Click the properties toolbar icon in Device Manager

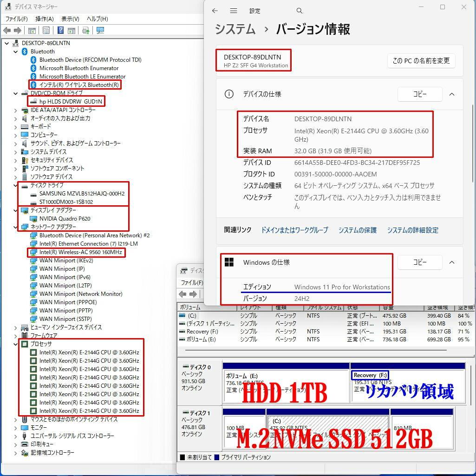click(x=46, y=30)
